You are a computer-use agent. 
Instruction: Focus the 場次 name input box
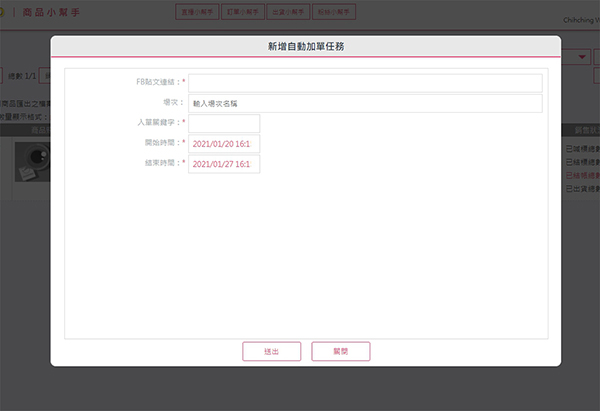point(365,103)
